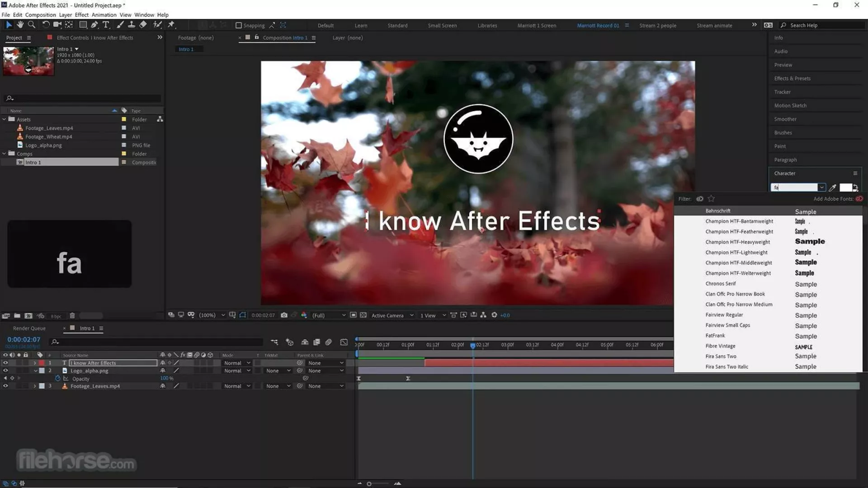Hide the Footage_Leaves.mp4 layer

point(5,386)
